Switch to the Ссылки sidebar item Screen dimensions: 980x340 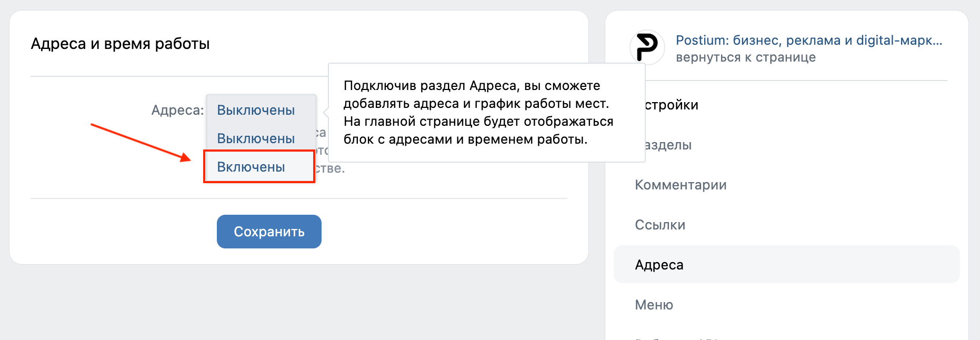click(660, 225)
